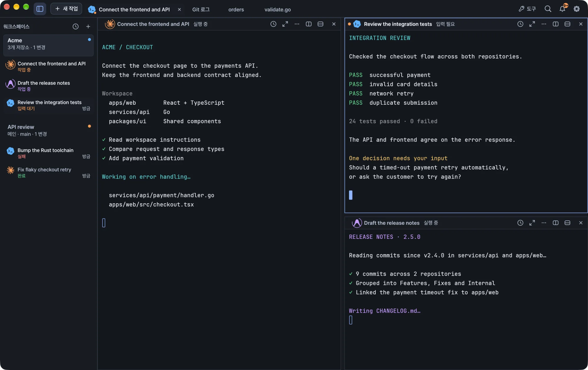Show history in Connect the frontend pane
Image resolution: width=588 pixels, height=370 pixels.
click(273, 24)
